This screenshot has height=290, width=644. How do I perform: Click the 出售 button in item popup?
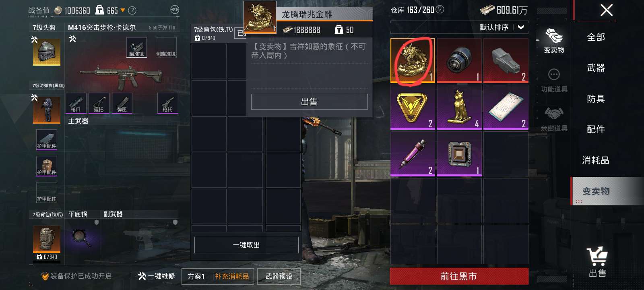pos(309,101)
